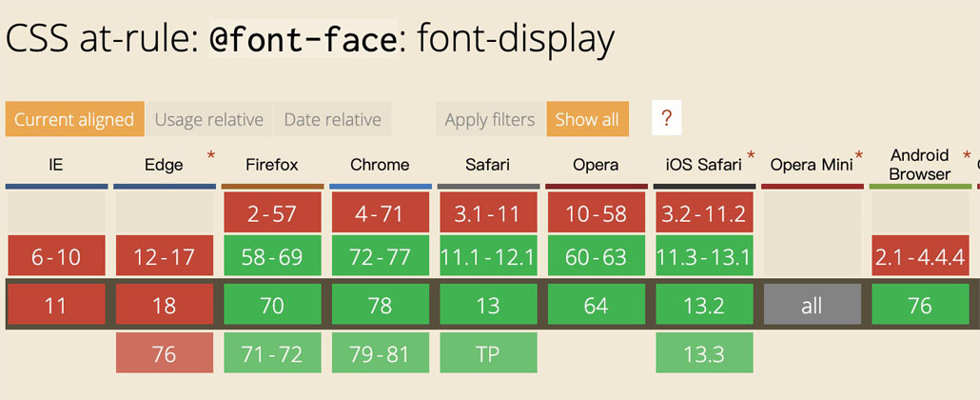Open the question mark help button

(666, 118)
